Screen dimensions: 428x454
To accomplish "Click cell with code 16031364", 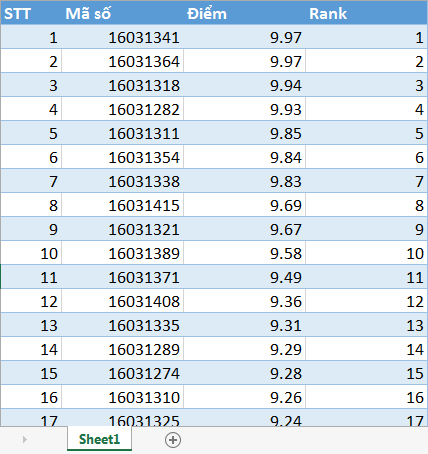I will tap(122, 61).
